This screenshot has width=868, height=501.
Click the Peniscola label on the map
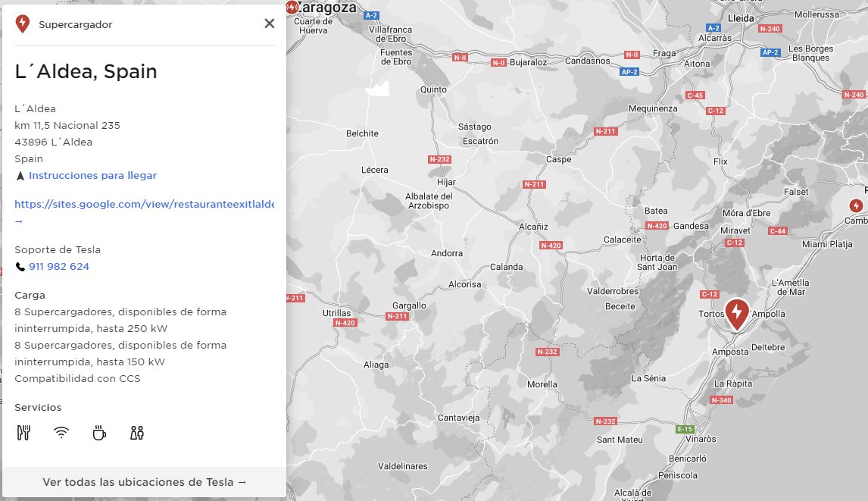point(678,475)
